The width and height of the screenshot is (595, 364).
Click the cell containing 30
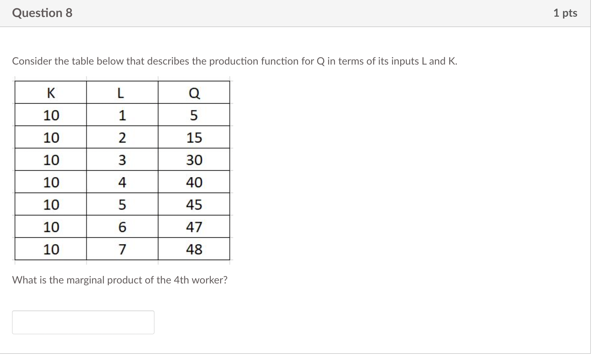[193, 160]
